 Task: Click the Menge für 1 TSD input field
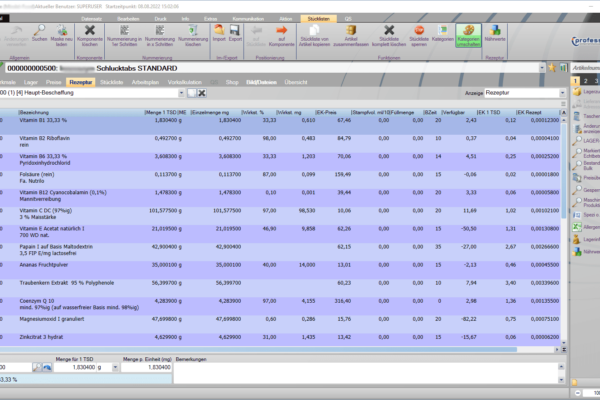point(75,367)
